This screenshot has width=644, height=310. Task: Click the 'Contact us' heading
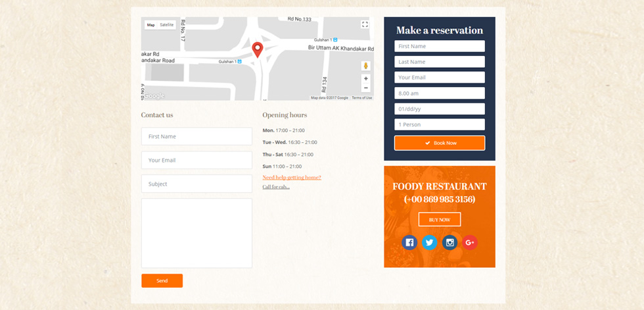pyautogui.click(x=157, y=115)
